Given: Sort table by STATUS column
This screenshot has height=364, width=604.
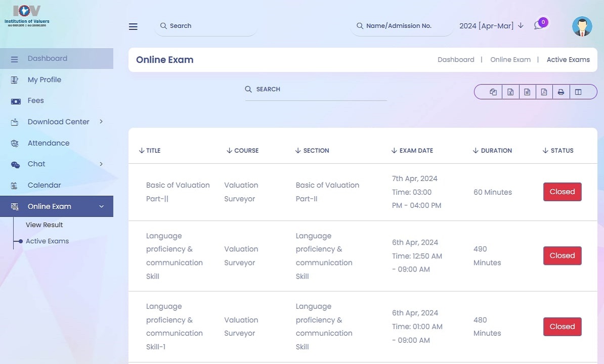Looking at the screenshot, I should pyautogui.click(x=558, y=151).
